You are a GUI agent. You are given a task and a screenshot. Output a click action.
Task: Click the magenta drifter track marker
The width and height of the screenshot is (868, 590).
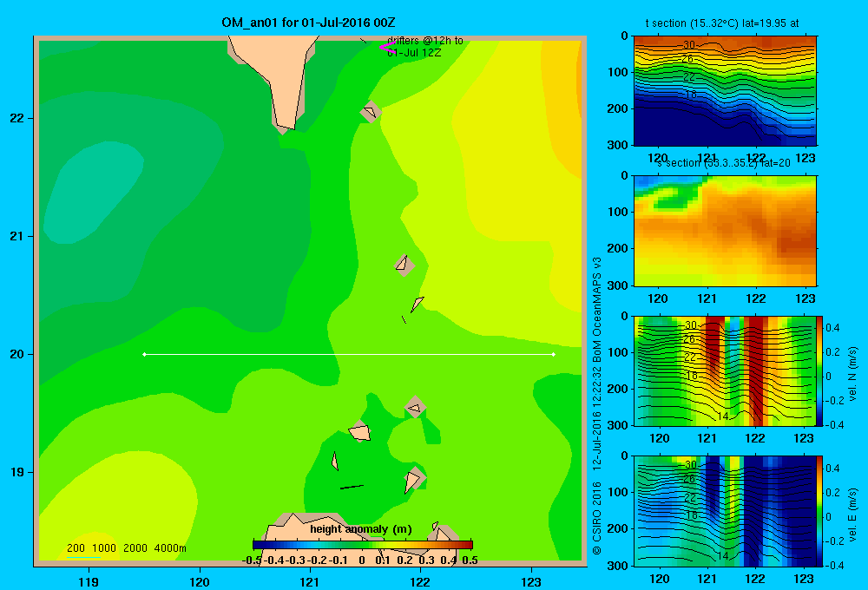[386, 47]
